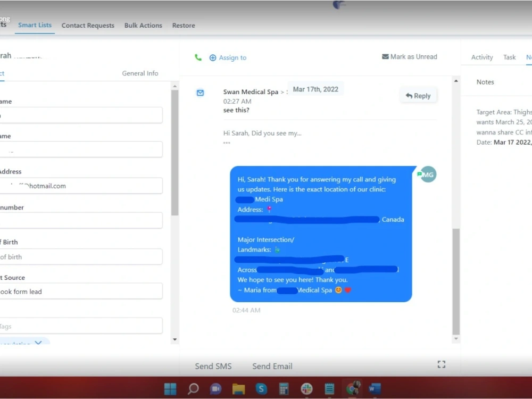Open Slack from taskbar

tap(307, 389)
